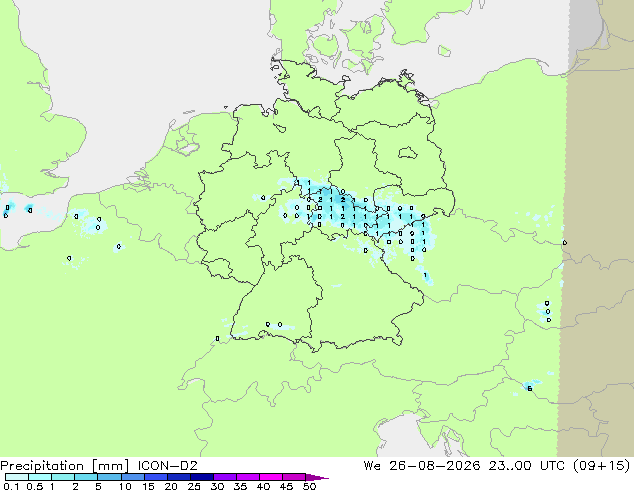Click the 'We 26-08-2026' date text
This screenshot has width=634, height=490.
coord(422,466)
